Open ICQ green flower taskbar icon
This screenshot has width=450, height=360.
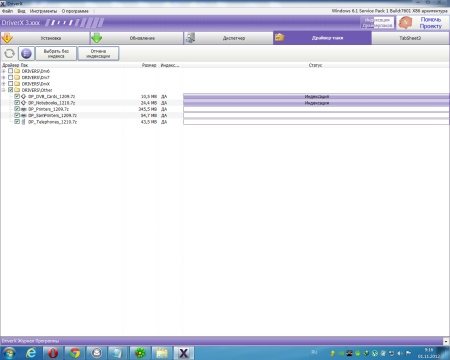(x=140, y=353)
